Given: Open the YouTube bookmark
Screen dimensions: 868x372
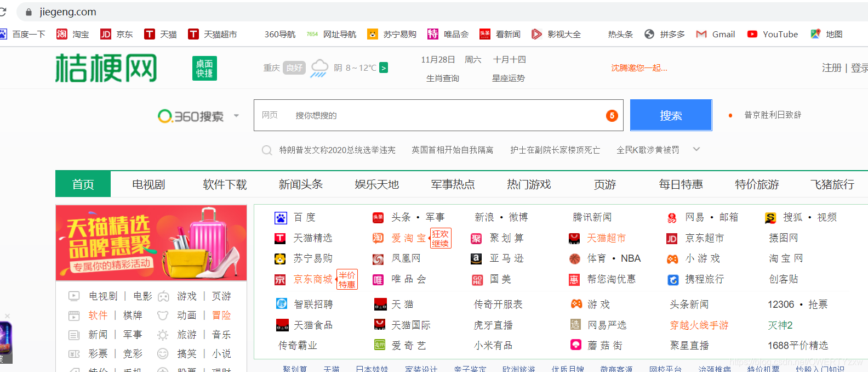Looking at the screenshot, I should pyautogui.click(x=773, y=34).
